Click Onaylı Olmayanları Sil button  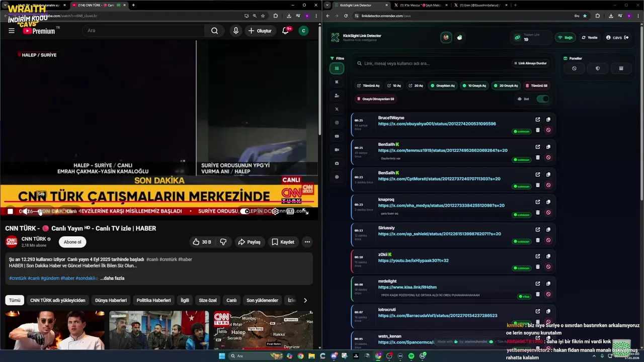coord(376,99)
